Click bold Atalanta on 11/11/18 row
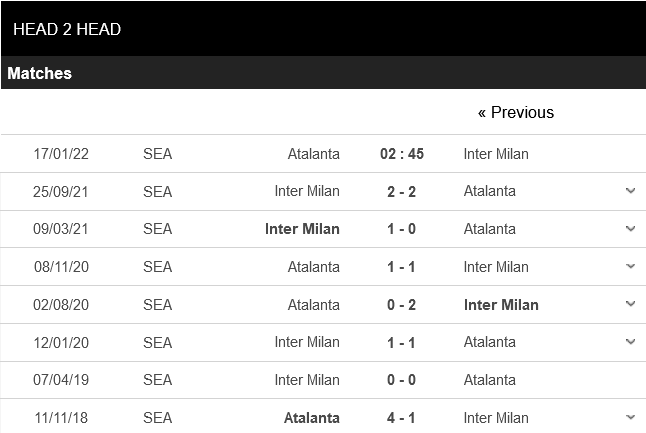 click(x=312, y=417)
